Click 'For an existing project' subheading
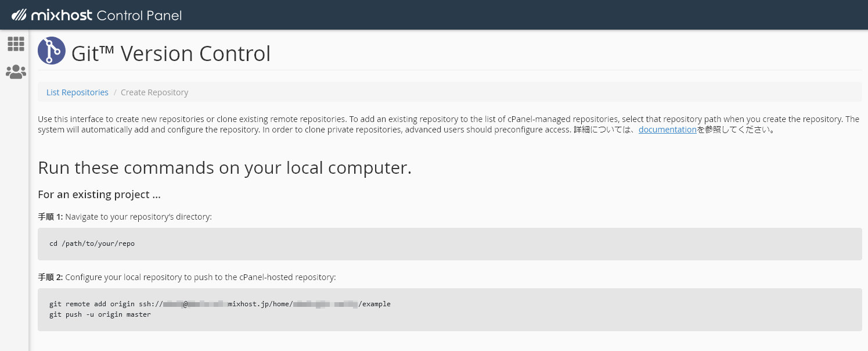Image resolution: width=868 pixels, height=351 pixels. tap(99, 195)
